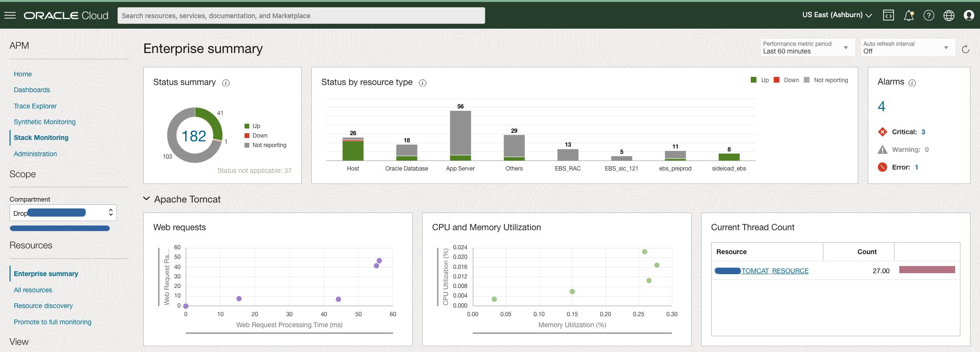Viewport: 980px width, 352px height.
Task: Click the Count column header
Action: tap(859, 252)
